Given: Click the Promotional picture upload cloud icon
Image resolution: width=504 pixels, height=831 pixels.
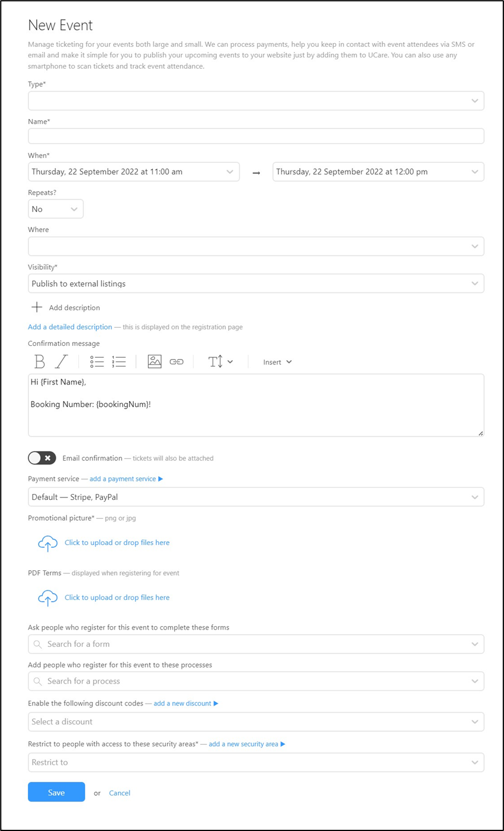Looking at the screenshot, I should pyautogui.click(x=47, y=543).
